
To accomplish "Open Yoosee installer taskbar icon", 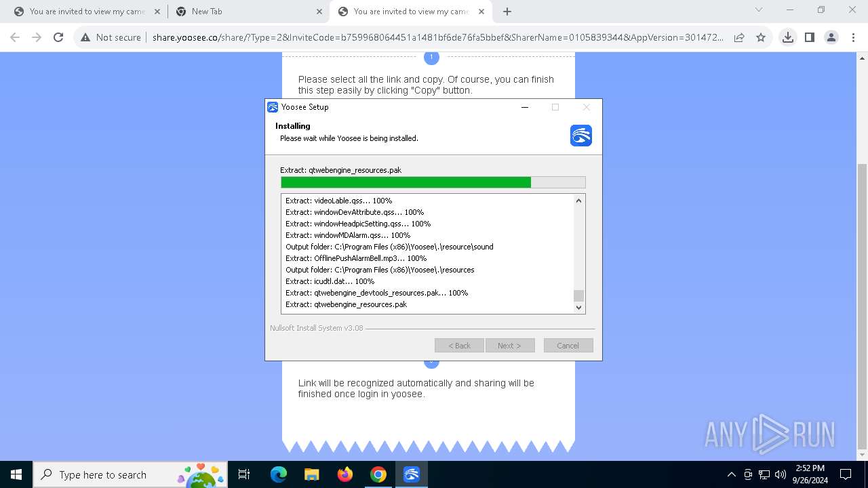I will click(x=412, y=474).
